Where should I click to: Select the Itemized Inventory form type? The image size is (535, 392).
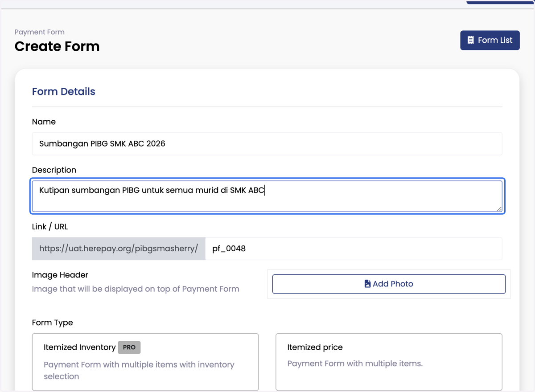pos(145,362)
